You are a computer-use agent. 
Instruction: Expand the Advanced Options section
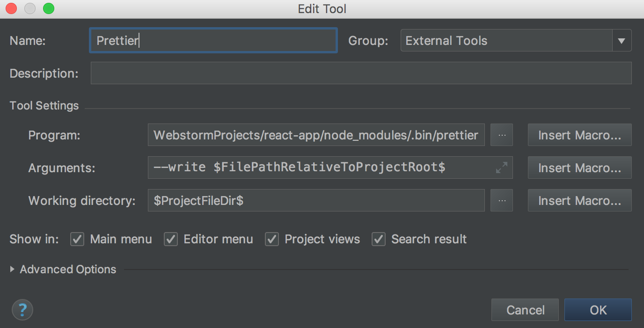click(13, 270)
